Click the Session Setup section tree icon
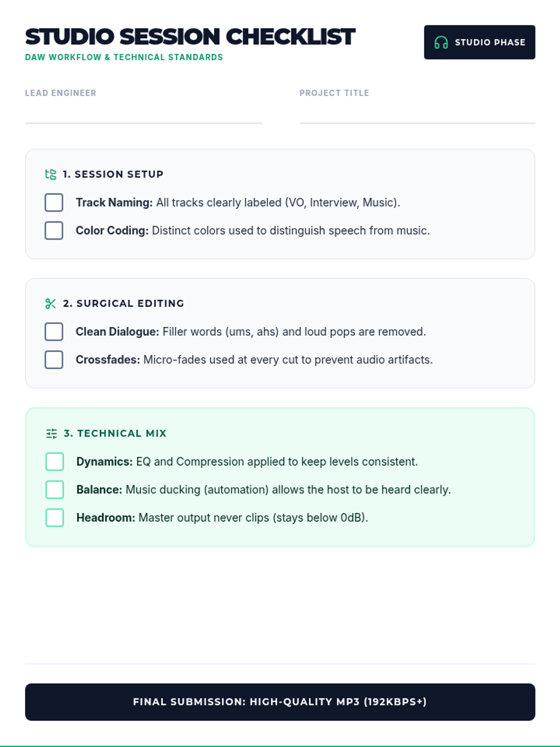Screen dimensions: 560x747 point(51,174)
